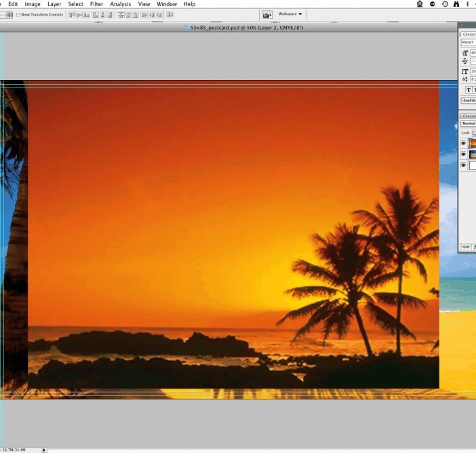Click the Time Machine menu bar icon
The width and height of the screenshot is (476, 453).
(445, 4)
